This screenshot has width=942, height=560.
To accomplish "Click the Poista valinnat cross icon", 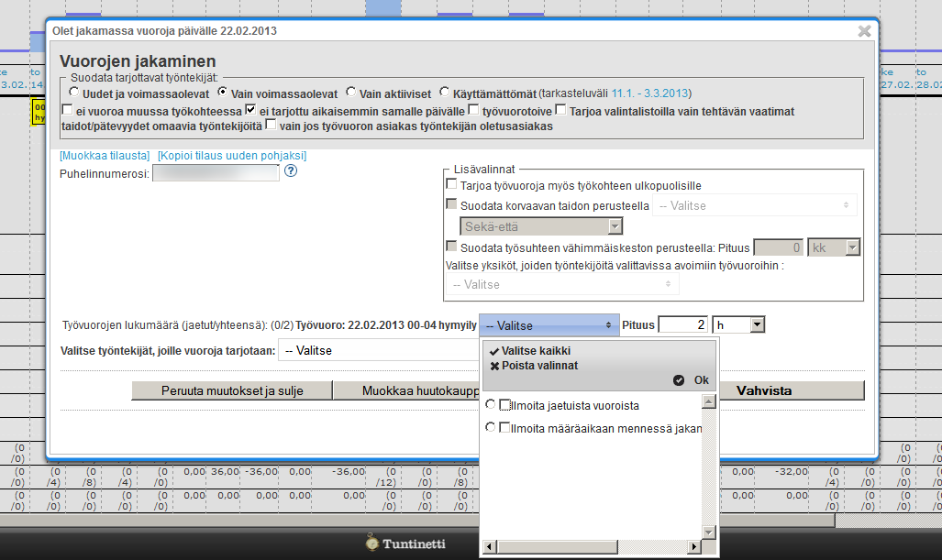I will (x=494, y=366).
